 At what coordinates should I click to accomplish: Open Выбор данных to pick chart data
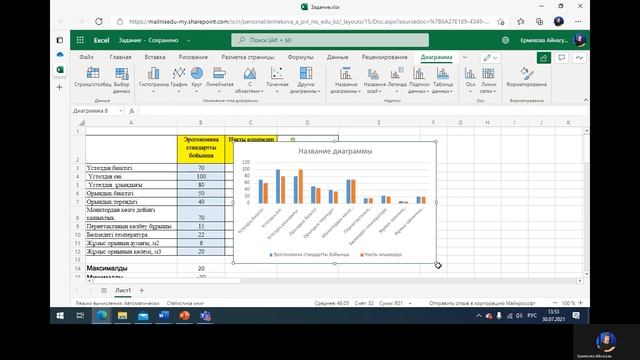(122, 80)
